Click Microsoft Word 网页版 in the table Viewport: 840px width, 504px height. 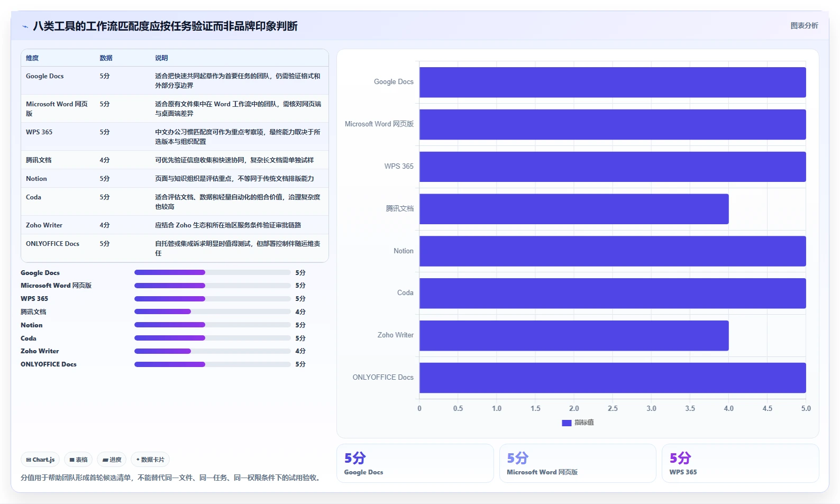(x=57, y=108)
